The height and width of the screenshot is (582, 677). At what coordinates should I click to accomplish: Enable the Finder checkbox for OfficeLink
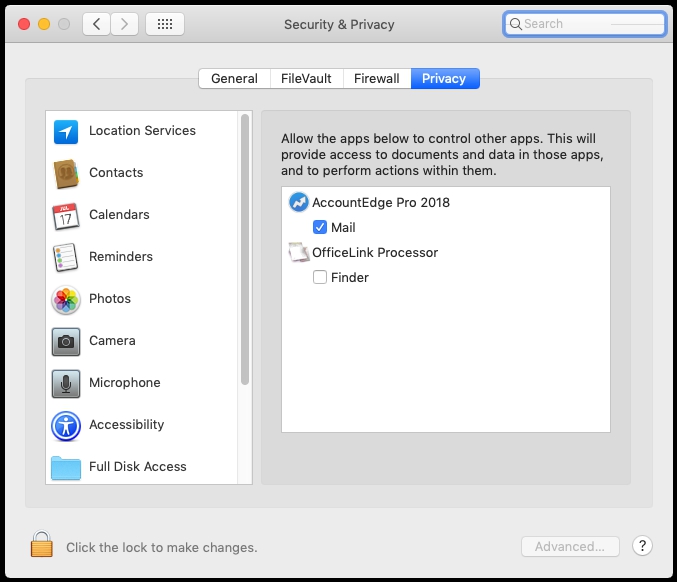pyautogui.click(x=320, y=278)
